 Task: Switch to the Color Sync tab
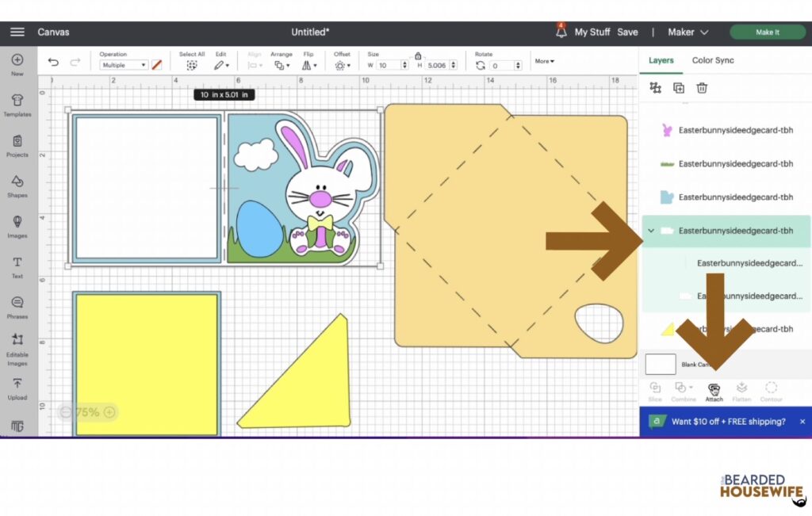click(x=712, y=60)
